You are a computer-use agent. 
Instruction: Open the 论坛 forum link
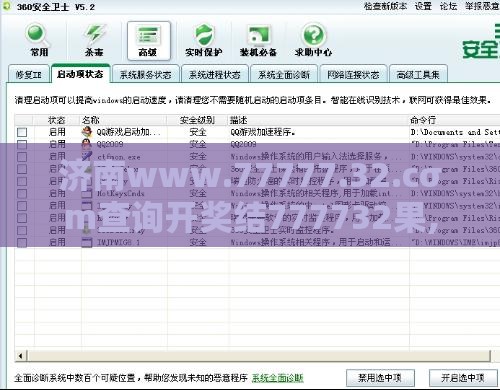pyautogui.click(x=448, y=6)
